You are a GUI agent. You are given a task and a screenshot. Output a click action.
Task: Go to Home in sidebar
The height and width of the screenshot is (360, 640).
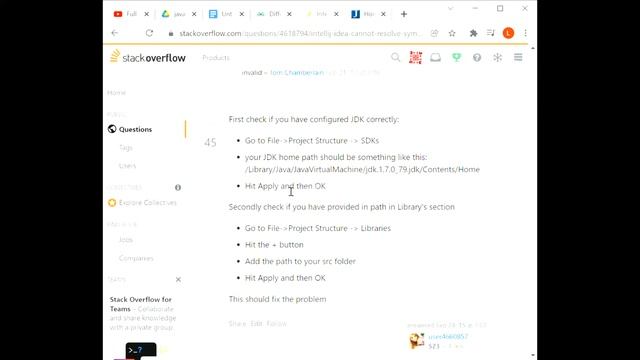(x=116, y=93)
